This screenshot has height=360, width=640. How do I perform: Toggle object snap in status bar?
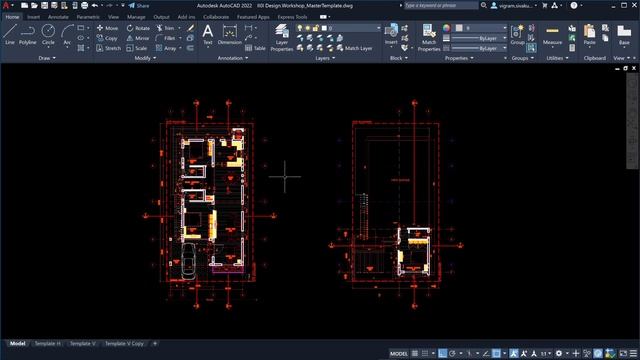pyautogui.click(x=496, y=353)
